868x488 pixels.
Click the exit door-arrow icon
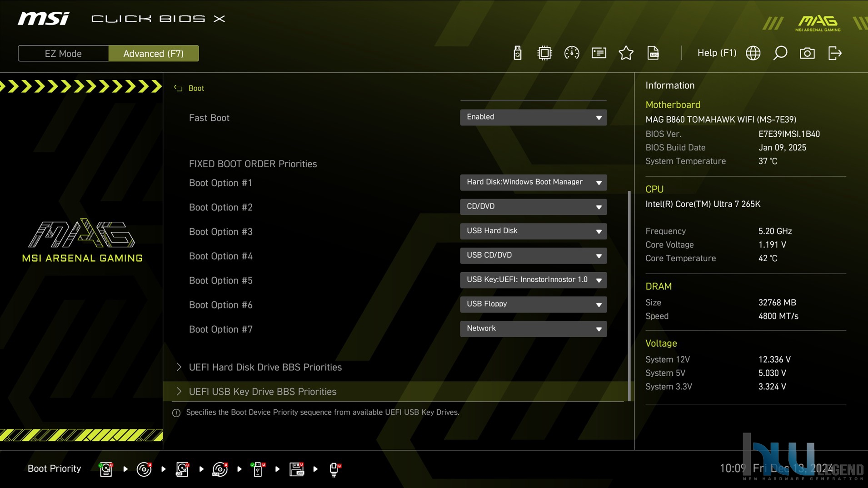tap(835, 53)
